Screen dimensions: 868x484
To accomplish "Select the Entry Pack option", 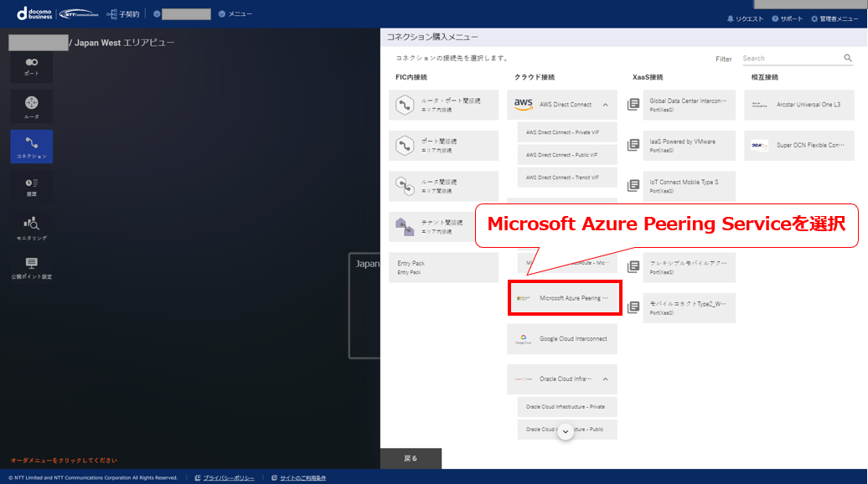I will 443,268.
